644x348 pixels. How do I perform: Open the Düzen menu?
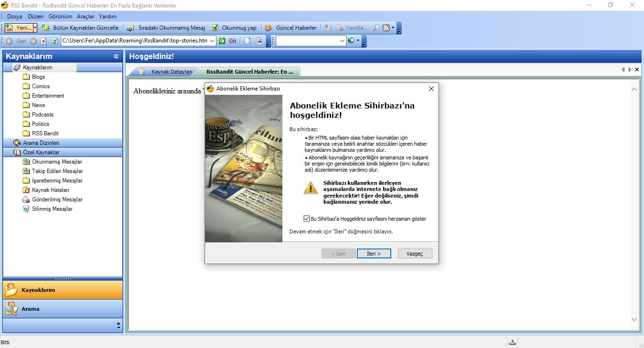tap(36, 16)
